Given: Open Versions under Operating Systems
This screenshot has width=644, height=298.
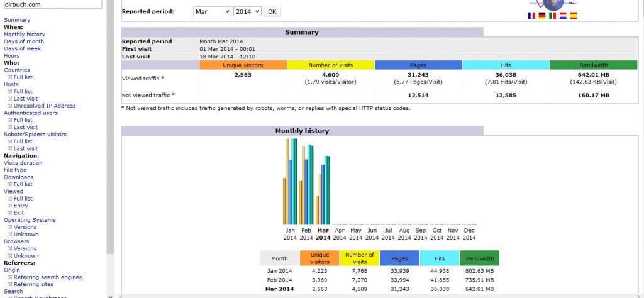Looking at the screenshot, I should [x=25, y=228].
